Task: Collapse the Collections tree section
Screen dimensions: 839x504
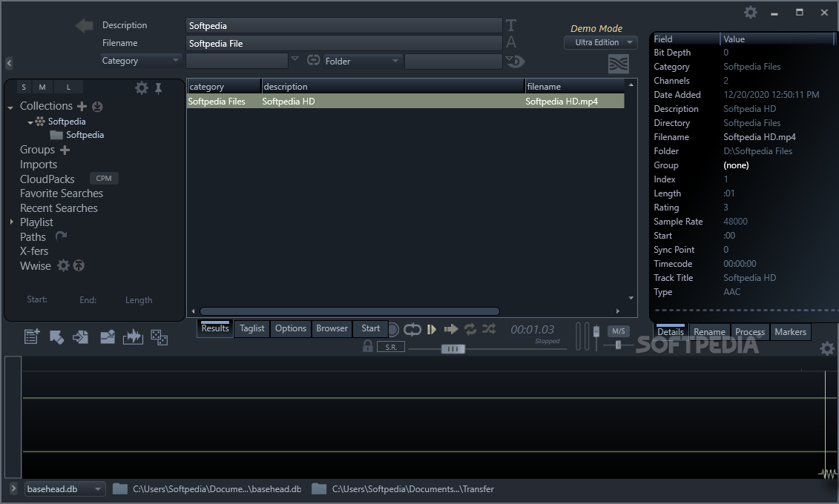Action: pos(10,107)
